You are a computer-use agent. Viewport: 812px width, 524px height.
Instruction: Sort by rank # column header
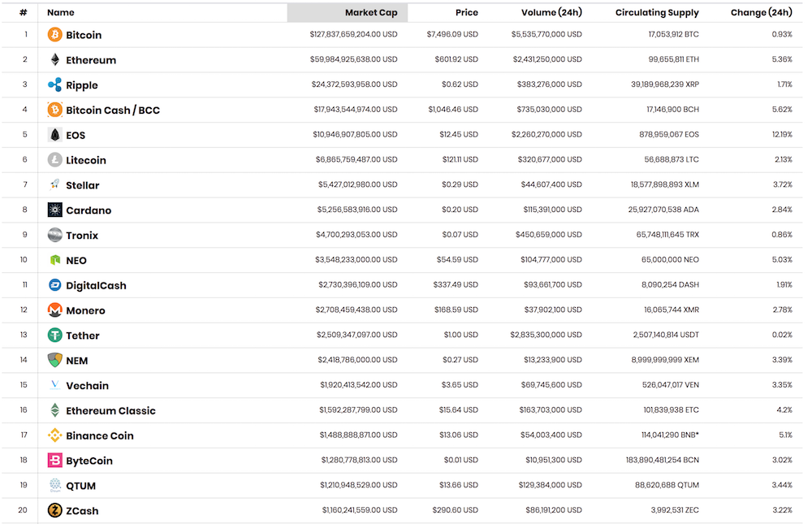coord(24,12)
